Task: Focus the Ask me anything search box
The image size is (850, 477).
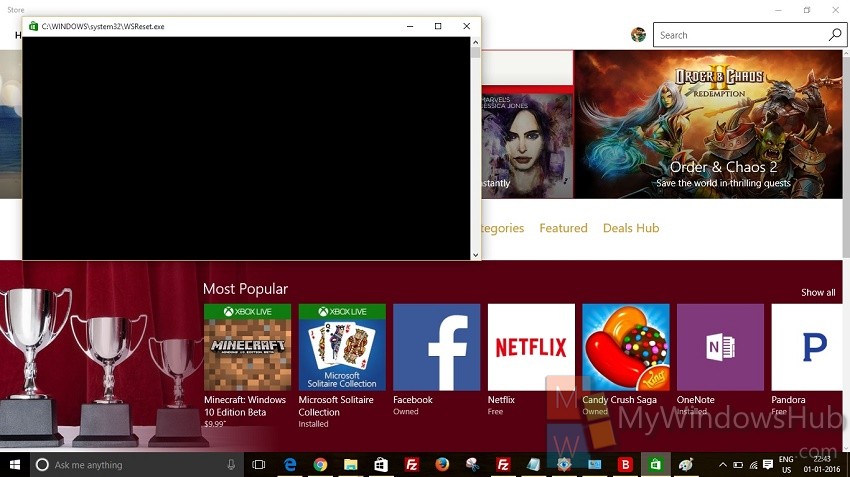Action: coord(136,465)
